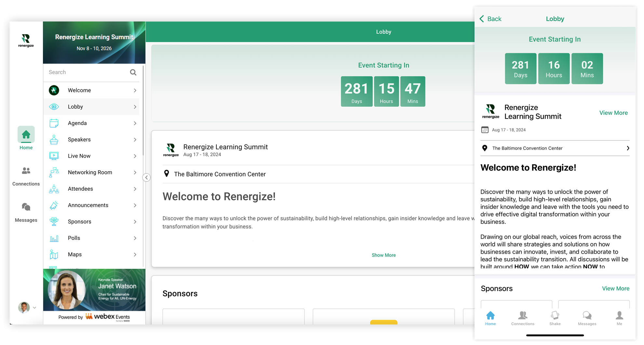Collapse the sidebar with the round arrow

click(146, 177)
